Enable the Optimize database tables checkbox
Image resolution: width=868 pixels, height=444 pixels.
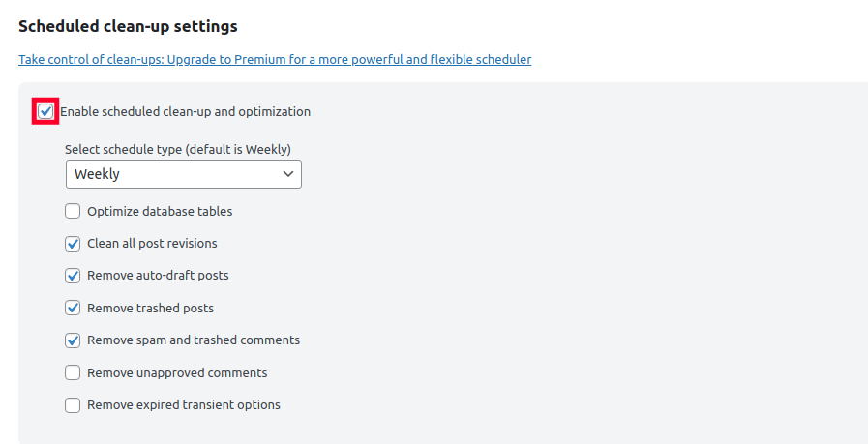73,211
